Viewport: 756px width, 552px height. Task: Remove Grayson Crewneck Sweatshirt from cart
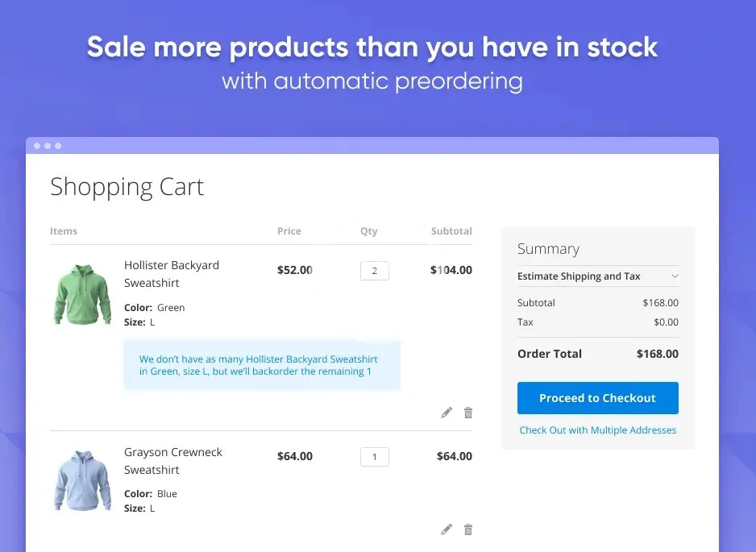click(468, 529)
